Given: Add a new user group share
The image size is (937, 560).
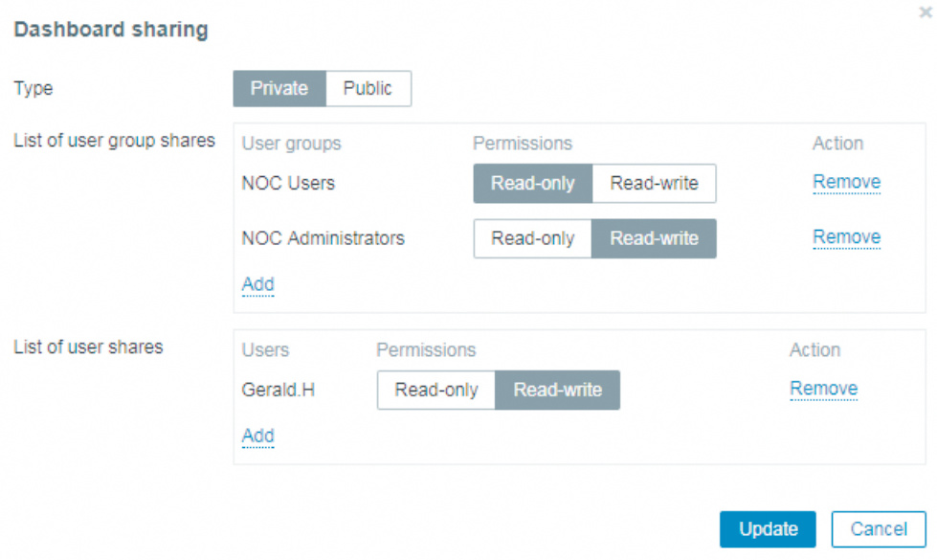Looking at the screenshot, I should pyautogui.click(x=257, y=284).
